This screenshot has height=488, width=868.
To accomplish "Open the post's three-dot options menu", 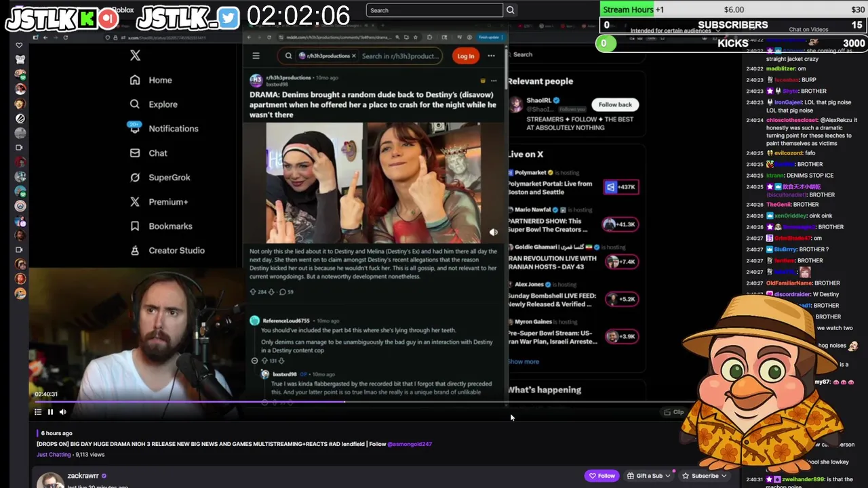I will (494, 81).
